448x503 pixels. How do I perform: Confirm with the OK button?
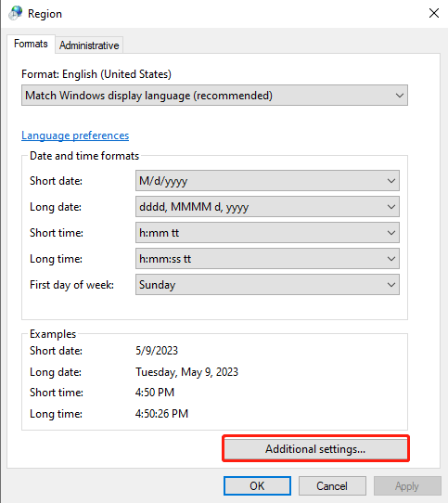click(x=257, y=485)
